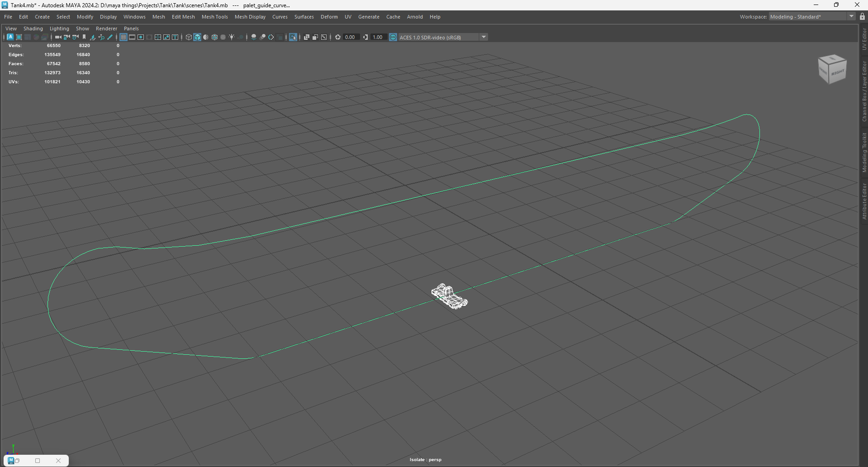Expand the Attribute Editor side tab
868x467 pixels.
tap(864, 201)
